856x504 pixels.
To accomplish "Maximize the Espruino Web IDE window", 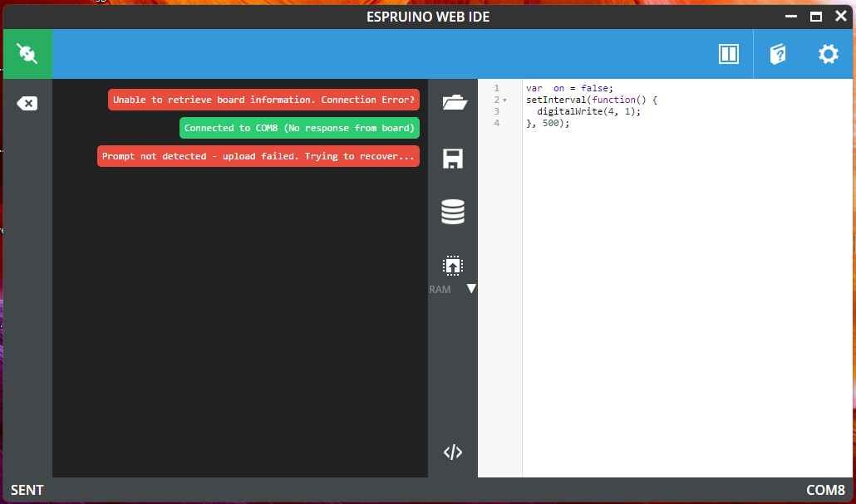I will pos(815,17).
